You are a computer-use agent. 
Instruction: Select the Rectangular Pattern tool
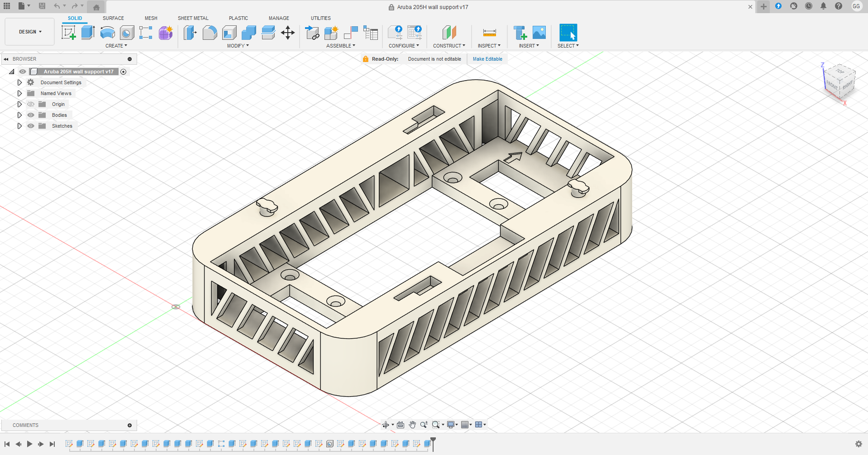coord(146,33)
